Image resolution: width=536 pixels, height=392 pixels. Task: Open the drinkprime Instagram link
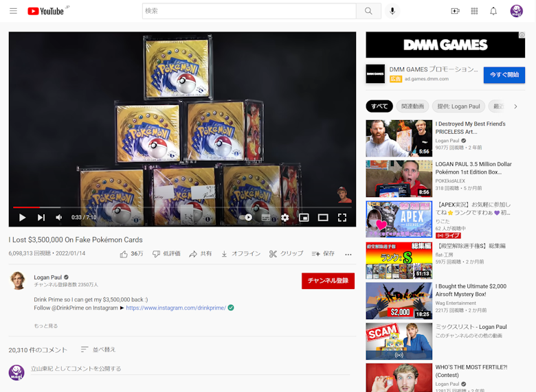176,308
